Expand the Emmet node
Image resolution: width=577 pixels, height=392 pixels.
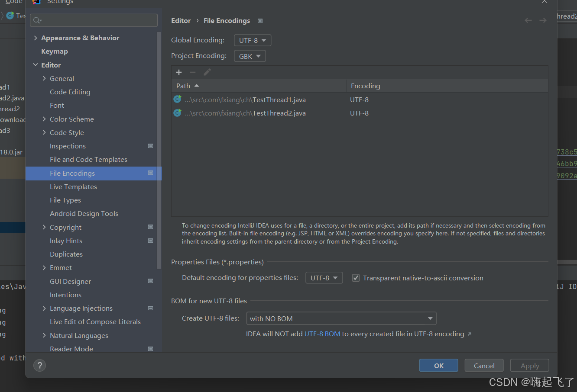pos(44,268)
